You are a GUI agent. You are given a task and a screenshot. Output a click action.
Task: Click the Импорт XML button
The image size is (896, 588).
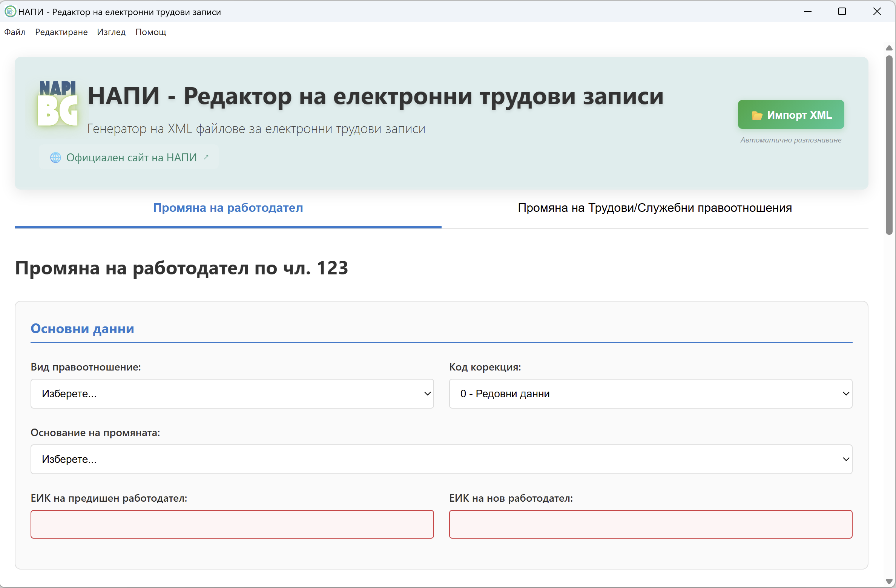[791, 115]
